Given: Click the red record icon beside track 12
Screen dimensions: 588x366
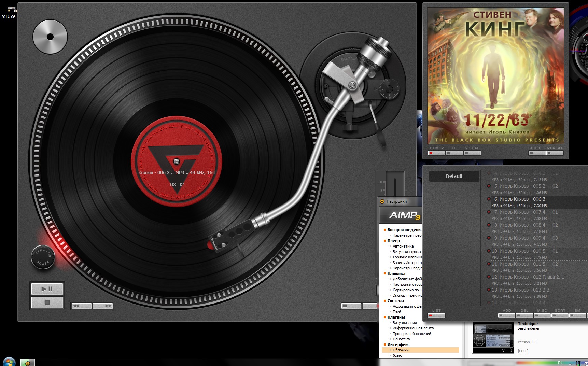Looking at the screenshot, I should coord(489,277).
